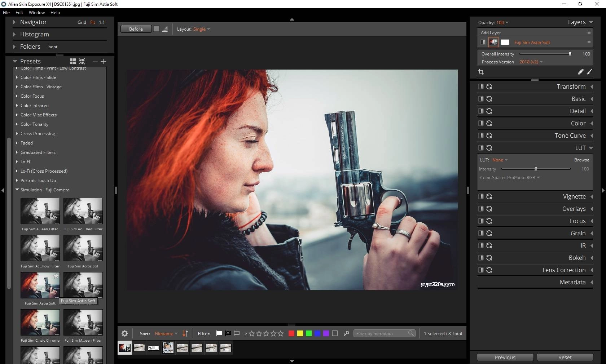Screen dimensions: 606x364
Task: Reset the Detail panel settings
Action: point(489,111)
